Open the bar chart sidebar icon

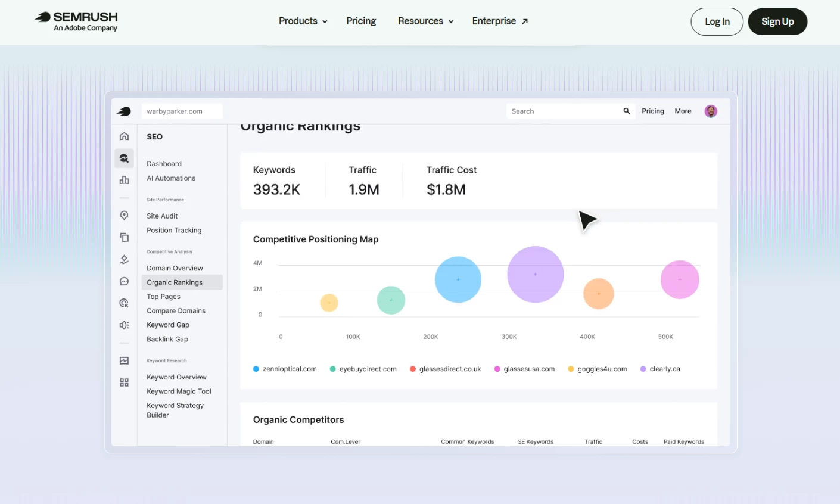[124, 180]
